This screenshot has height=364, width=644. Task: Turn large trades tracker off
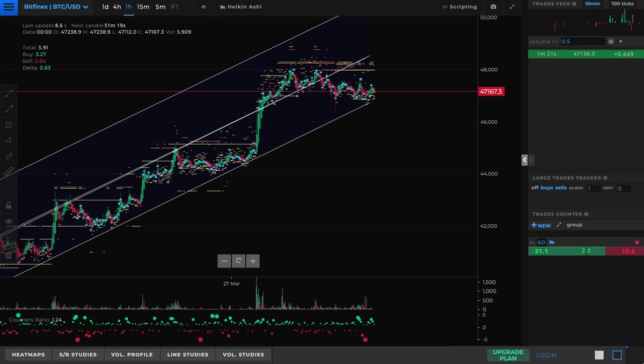pos(535,188)
